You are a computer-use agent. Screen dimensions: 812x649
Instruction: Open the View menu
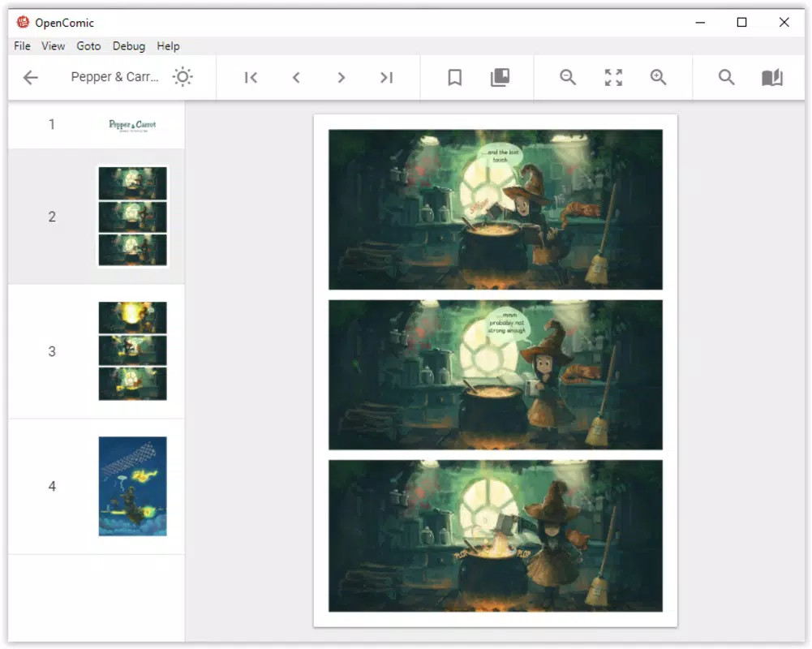pyautogui.click(x=54, y=46)
